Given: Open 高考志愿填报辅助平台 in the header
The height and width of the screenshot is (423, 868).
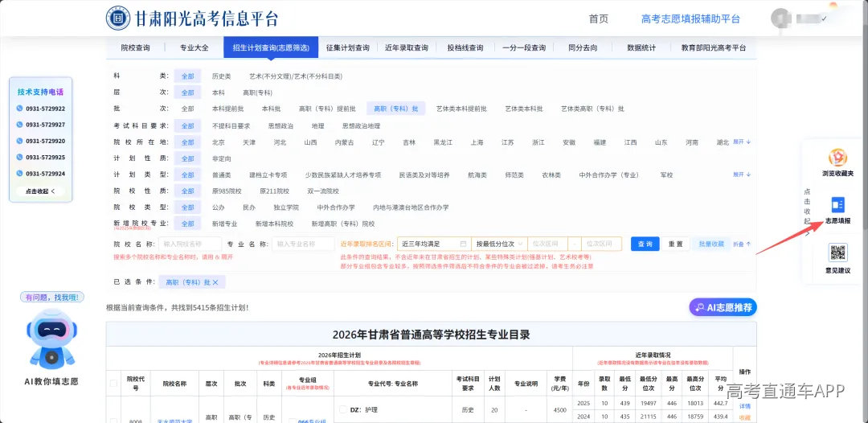Looking at the screenshot, I should pos(690,18).
